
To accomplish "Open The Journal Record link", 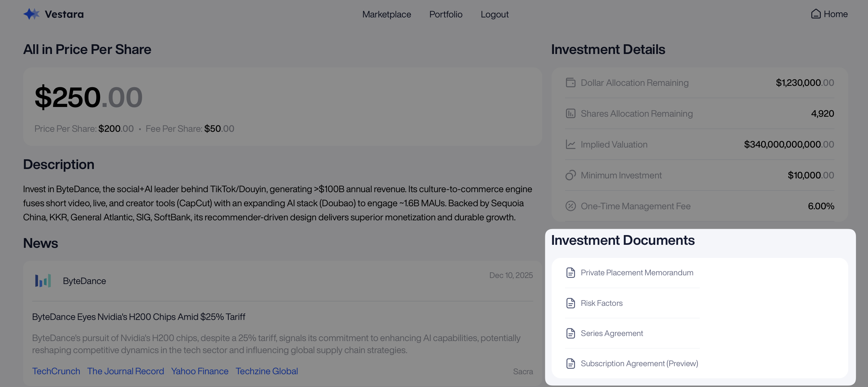I will click(125, 371).
